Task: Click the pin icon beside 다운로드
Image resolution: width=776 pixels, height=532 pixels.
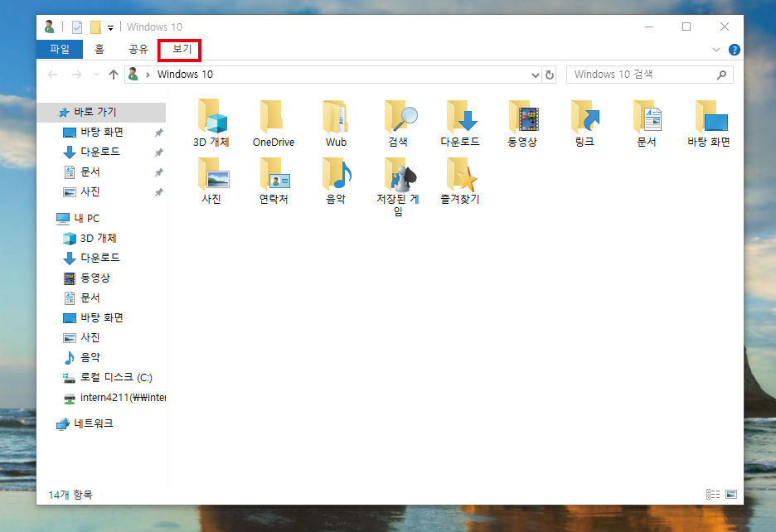Action: (158, 152)
